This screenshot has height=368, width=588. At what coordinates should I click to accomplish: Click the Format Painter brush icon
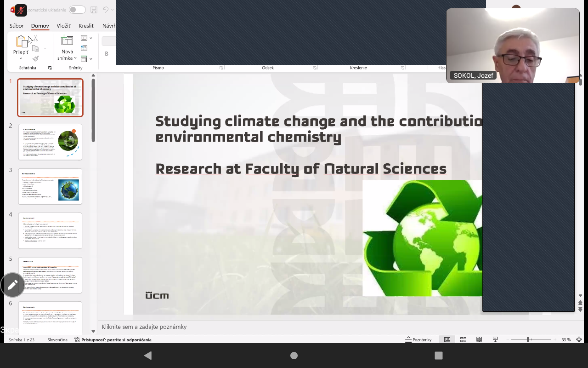(35, 58)
